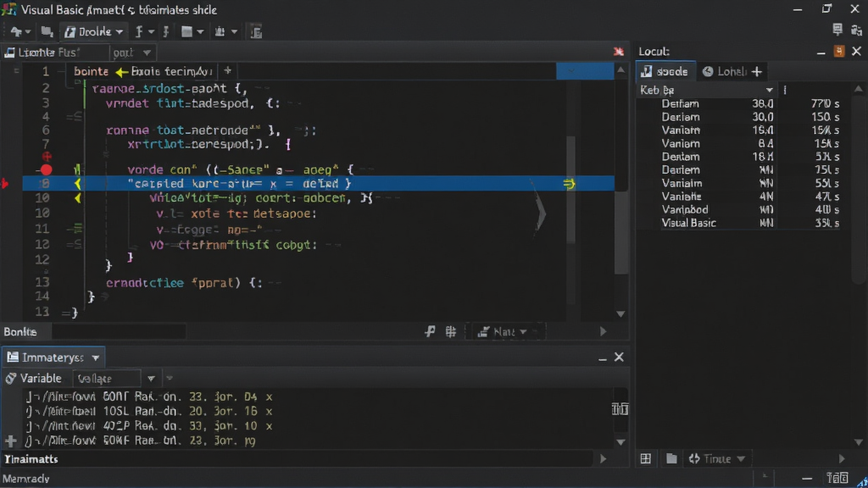Minimize the Immaterys panel
868x488 pixels.
[x=603, y=358]
